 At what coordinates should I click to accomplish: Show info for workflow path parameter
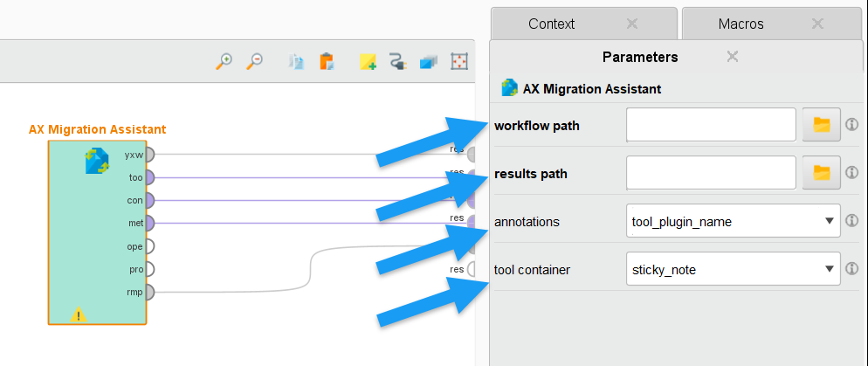coord(852,126)
